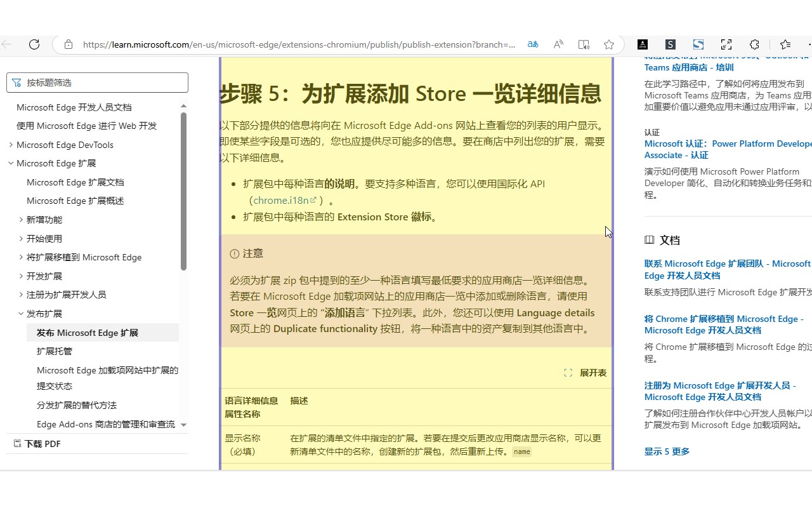This screenshot has height=508, width=812.
Task: Click the browser back arrow
Action: click(7, 44)
